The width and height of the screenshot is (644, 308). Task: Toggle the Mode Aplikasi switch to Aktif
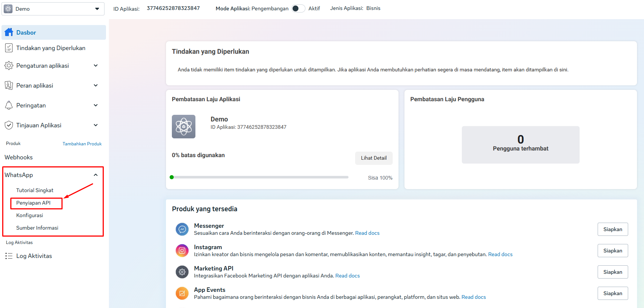[298, 8]
